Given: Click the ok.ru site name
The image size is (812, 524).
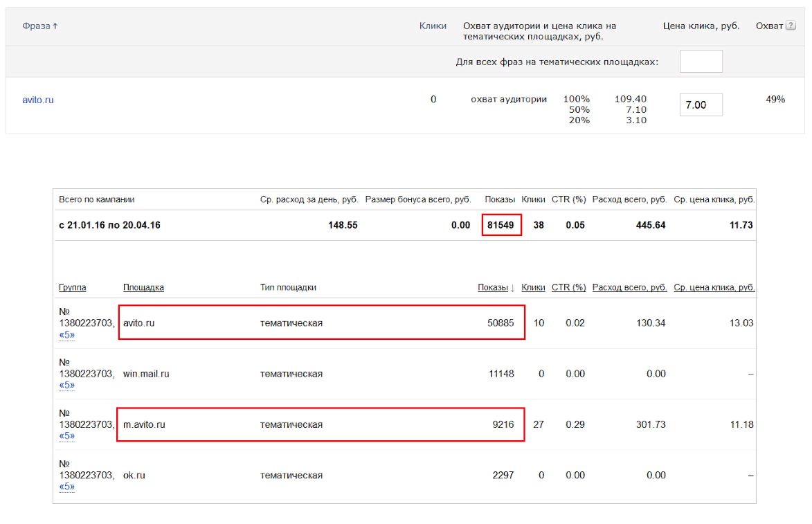Looking at the screenshot, I should [x=134, y=475].
